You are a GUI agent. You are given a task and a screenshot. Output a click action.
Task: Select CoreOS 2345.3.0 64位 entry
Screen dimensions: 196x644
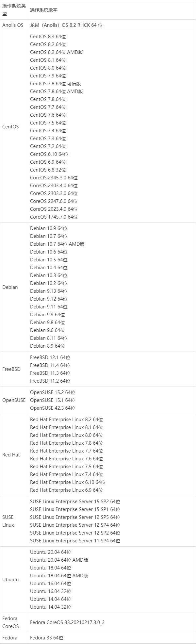54,178
